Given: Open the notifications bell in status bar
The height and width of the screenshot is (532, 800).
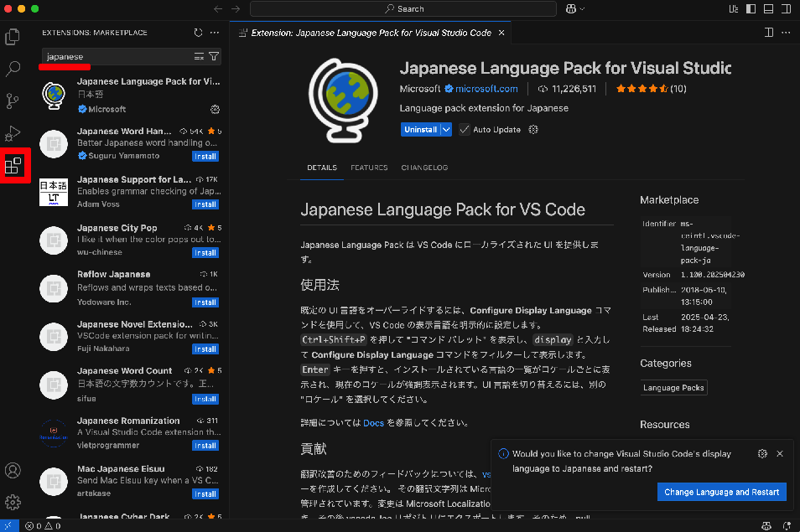Looking at the screenshot, I should point(787,526).
